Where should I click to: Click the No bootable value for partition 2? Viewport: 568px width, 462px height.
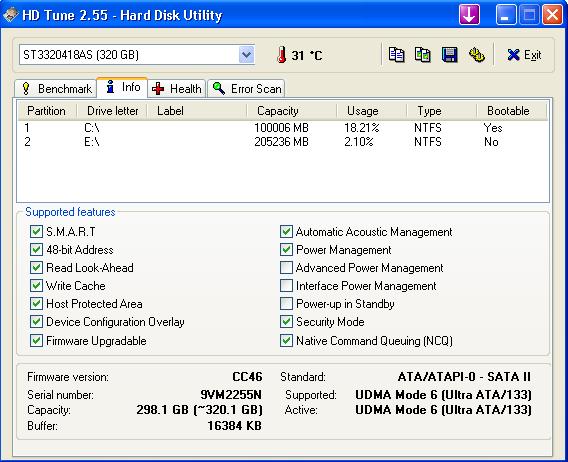pos(491,142)
